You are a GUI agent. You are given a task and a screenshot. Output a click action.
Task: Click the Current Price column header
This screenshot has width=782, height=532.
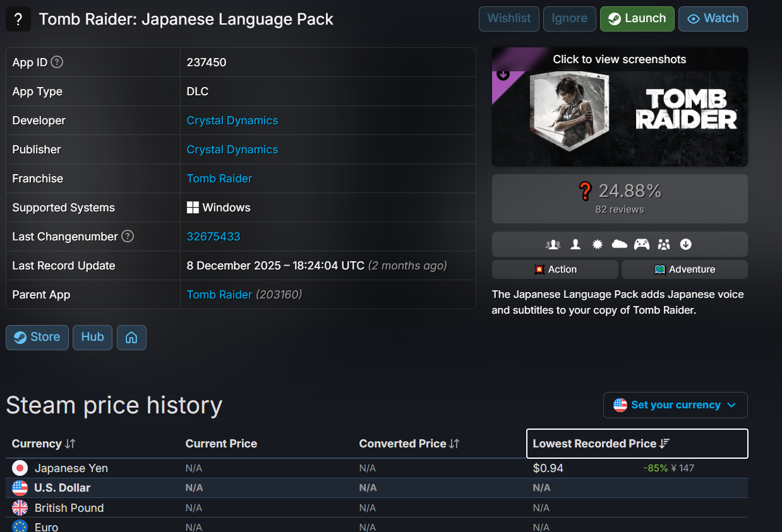221,444
